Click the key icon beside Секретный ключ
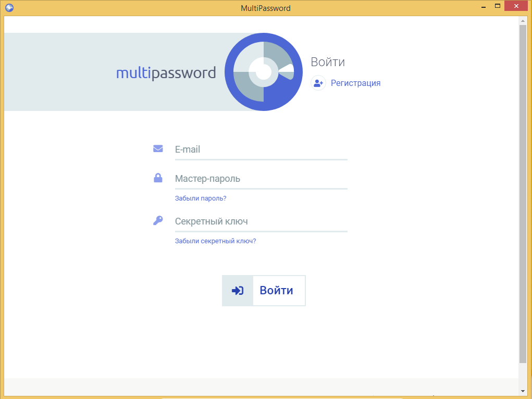The width and height of the screenshot is (532, 399). [x=158, y=220]
